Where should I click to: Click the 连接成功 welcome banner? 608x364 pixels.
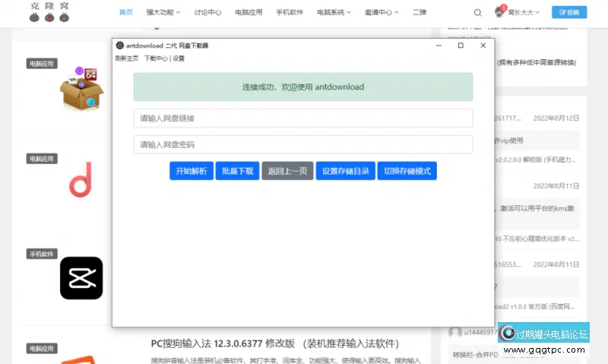tap(303, 87)
